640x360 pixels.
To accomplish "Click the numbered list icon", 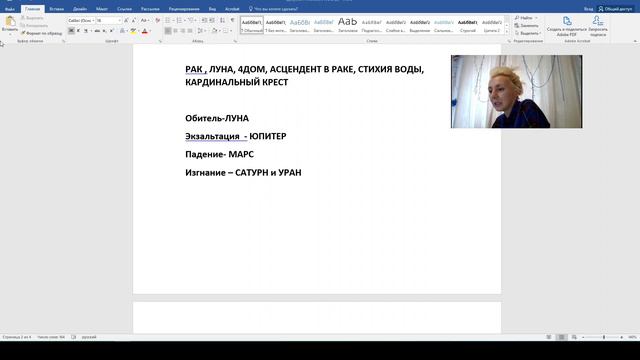I will pyautogui.click(x=180, y=20).
